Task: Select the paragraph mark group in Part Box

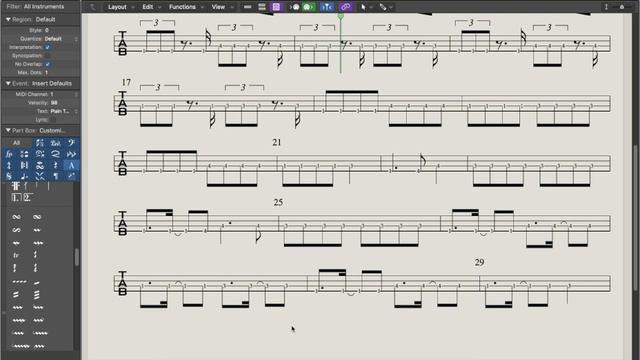Action: [56, 176]
